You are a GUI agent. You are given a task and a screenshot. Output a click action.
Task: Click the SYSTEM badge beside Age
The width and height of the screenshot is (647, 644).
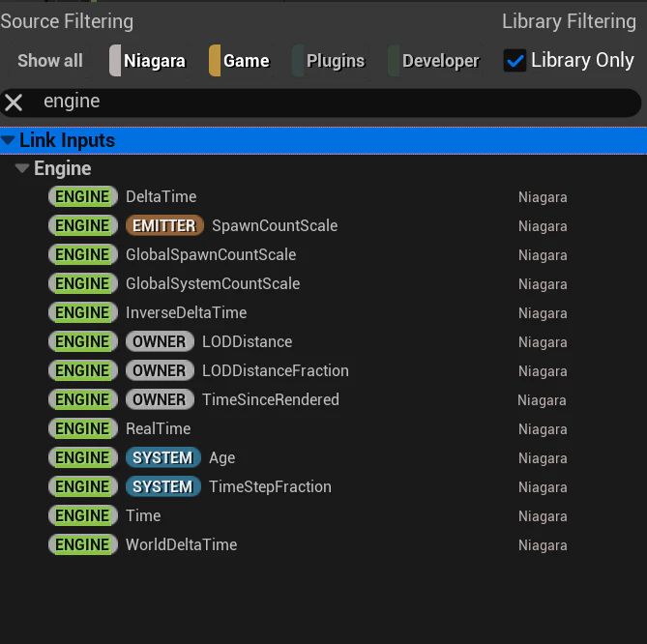pyautogui.click(x=163, y=457)
